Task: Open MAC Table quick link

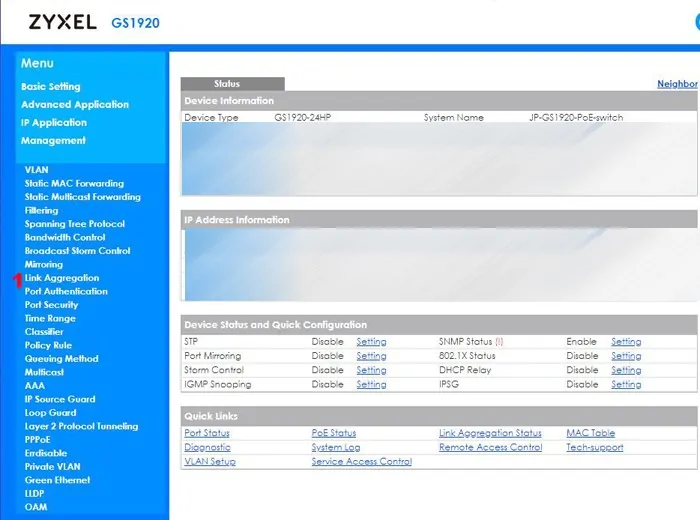Action: [591, 433]
